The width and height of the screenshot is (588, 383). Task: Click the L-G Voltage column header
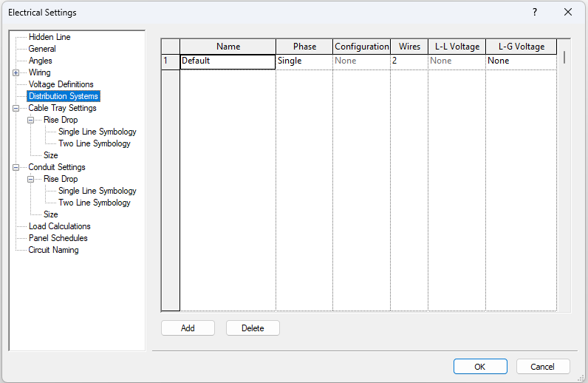click(522, 47)
